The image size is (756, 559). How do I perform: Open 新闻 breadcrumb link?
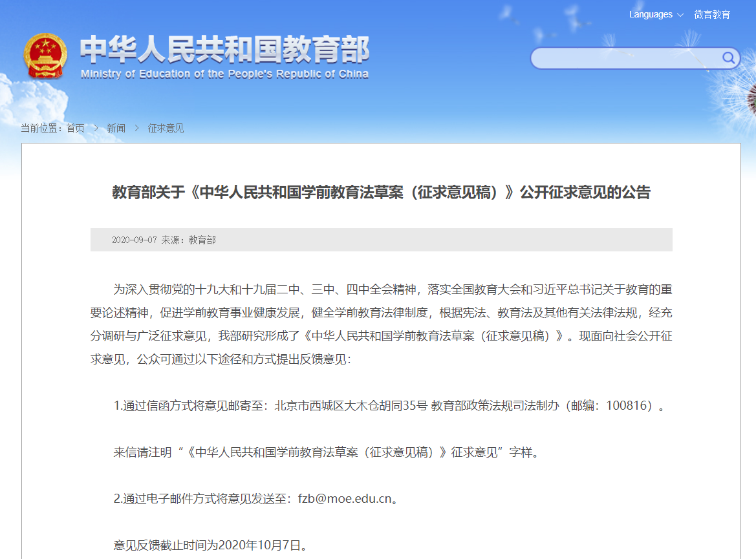(x=116, y=128)
